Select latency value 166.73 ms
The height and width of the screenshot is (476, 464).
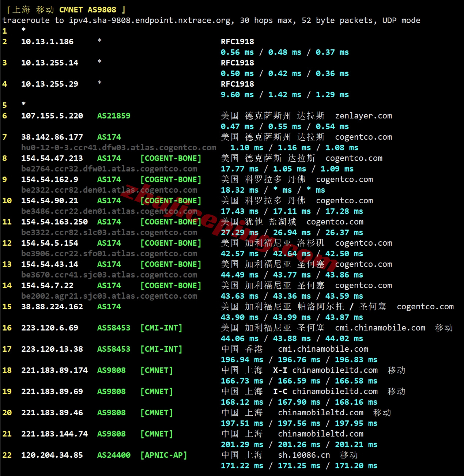tap(242, 381)
